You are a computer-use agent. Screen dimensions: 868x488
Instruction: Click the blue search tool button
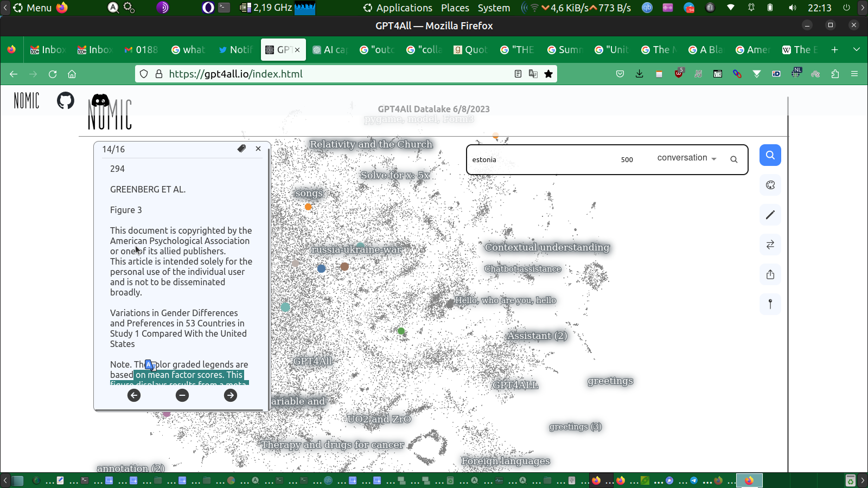point(770,156)
